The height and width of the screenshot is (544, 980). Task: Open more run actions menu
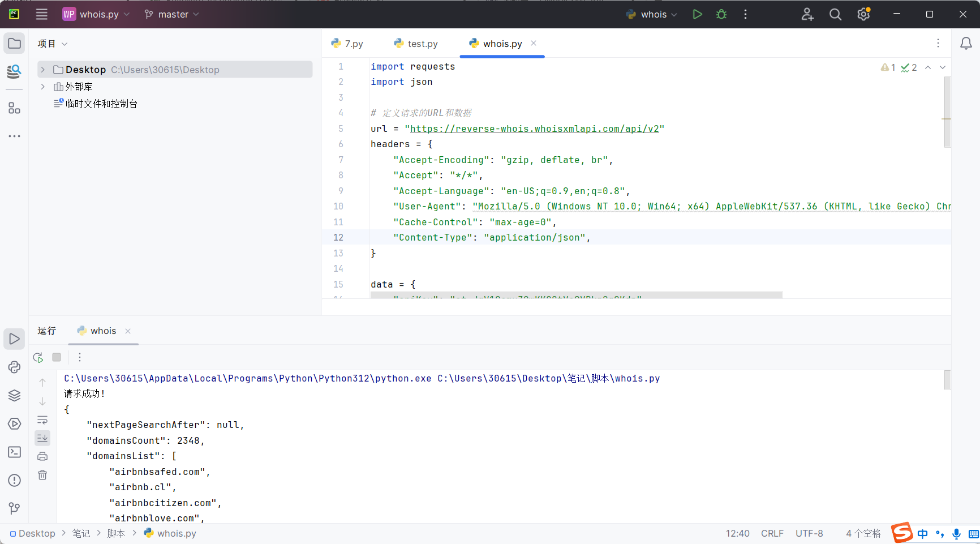click(x=745, y=14)
